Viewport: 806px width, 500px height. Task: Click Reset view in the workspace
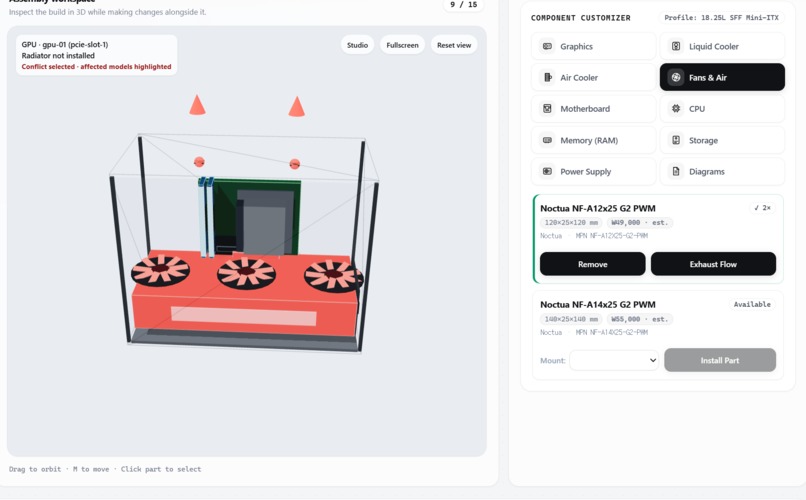tap(454, 45)
